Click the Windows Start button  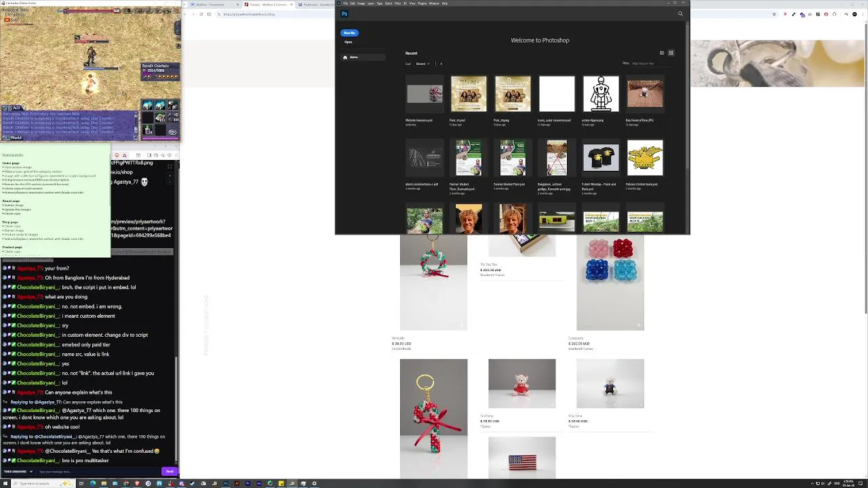5,483
